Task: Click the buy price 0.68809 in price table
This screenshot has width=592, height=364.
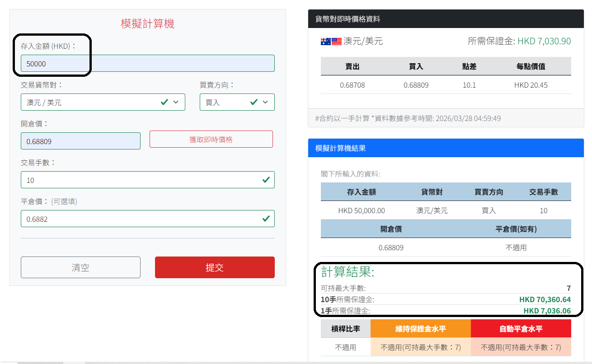Action: coord(416,85)
